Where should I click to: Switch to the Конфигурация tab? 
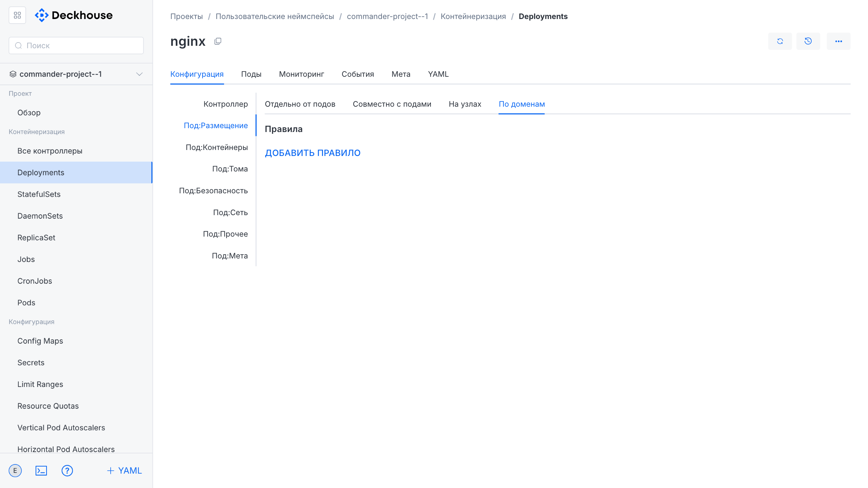(197, 74)
